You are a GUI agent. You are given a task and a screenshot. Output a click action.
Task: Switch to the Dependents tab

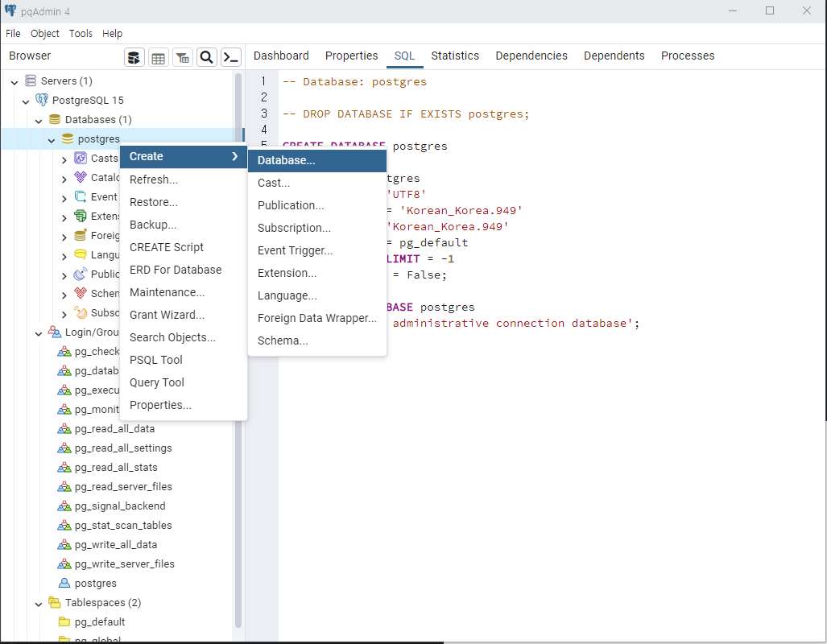pyautogui.click(x=614, y=56)
